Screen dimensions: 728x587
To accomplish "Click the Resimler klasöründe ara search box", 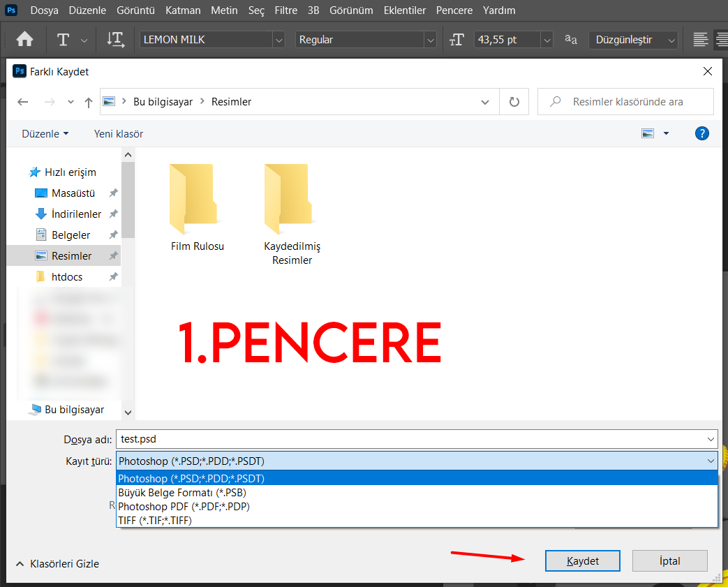I will [625, 102].
